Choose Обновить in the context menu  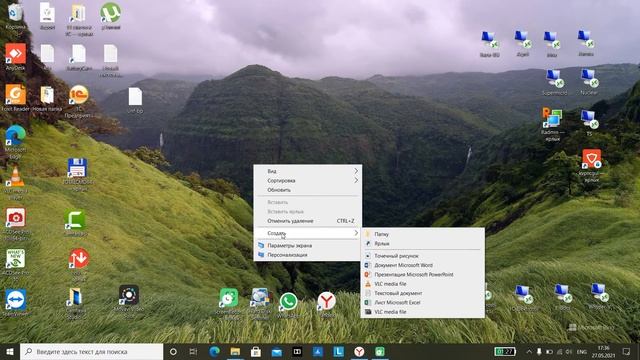307,190
